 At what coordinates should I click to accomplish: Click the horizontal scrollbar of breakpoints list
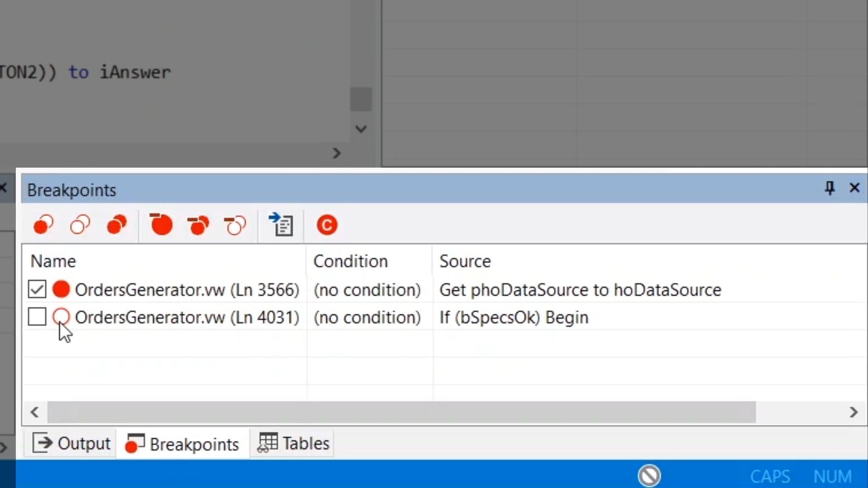(x=401, y=412)
